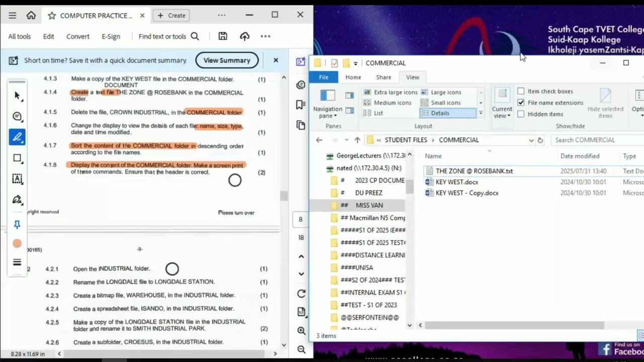Open the Acrobat hamburger menu
Image resolution: width=644 pixels, height=362 pixels.
click(x=12, y=16)
